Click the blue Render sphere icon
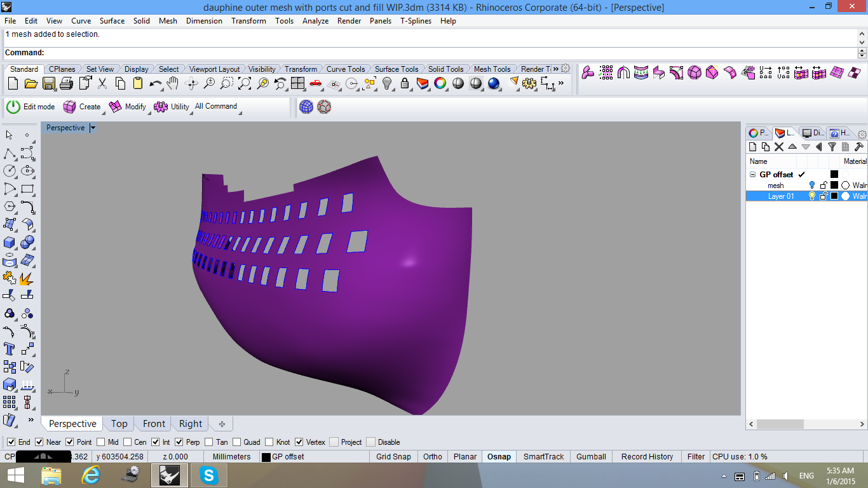This screenshot has width=868, height=488. click(494, 83)
